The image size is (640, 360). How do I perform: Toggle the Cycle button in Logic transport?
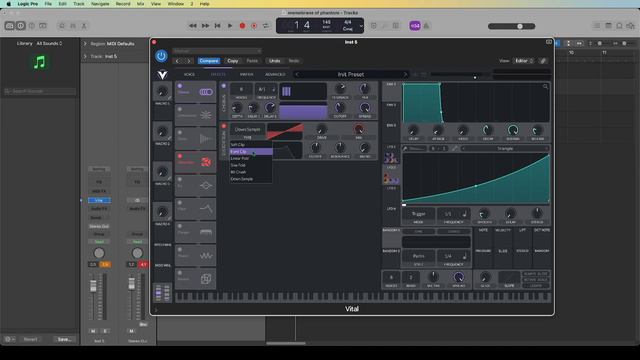tap(266, 26)
